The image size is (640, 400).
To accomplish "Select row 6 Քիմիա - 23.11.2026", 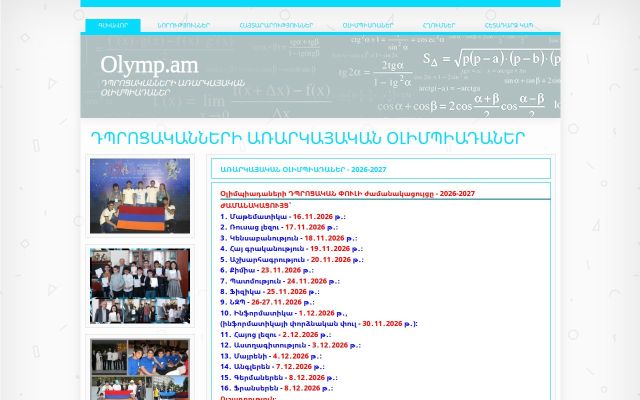I will (267, 270).
